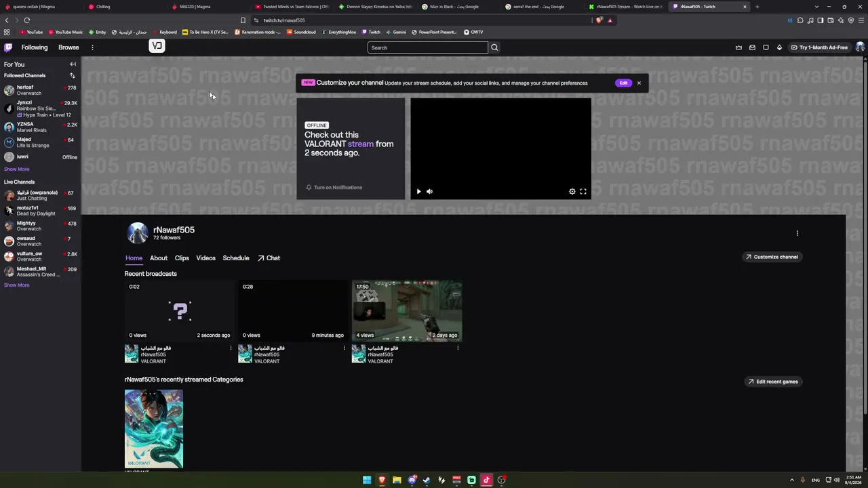Screen dimensions: 868x488
Task: Open the user profile avatar menu
Action: pos(860,47)
